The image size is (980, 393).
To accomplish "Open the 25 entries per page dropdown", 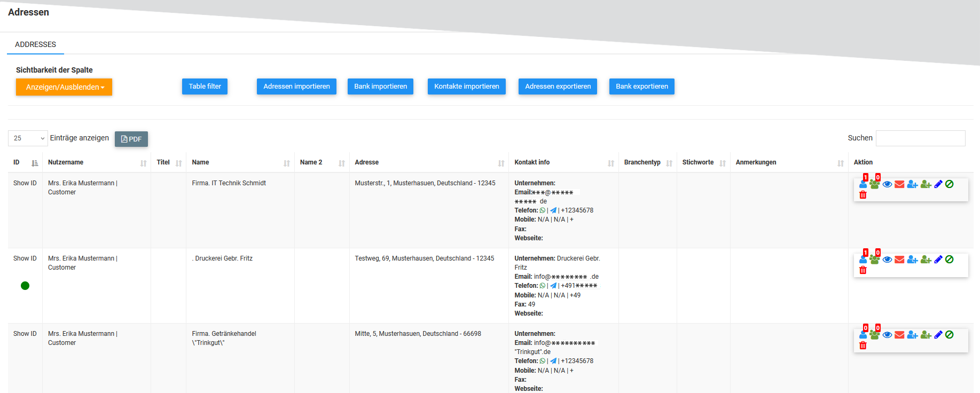I will 28,138.
